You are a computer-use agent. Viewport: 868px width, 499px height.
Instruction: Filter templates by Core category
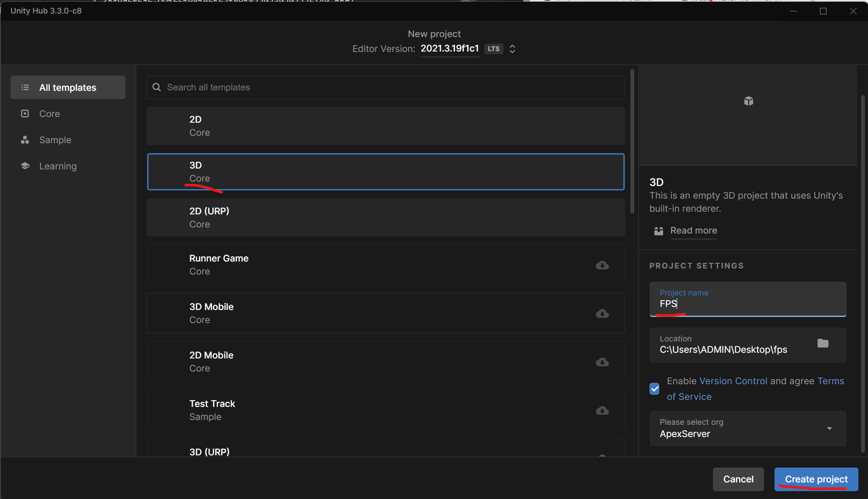(x=49, y=114)
